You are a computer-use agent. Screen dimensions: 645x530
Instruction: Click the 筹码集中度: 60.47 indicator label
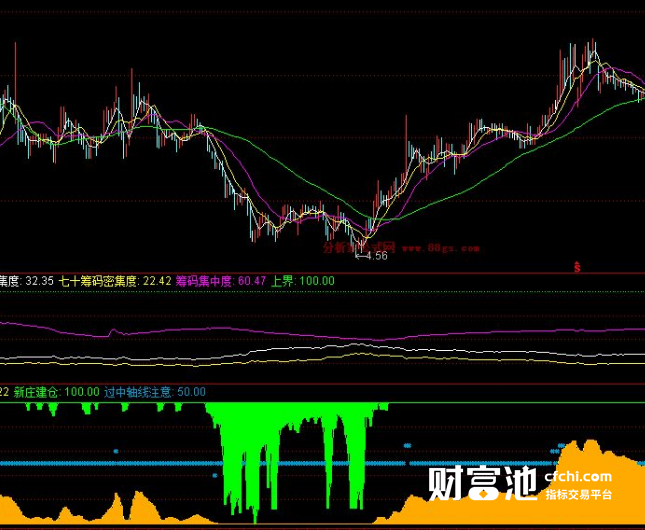click(221, 281)
